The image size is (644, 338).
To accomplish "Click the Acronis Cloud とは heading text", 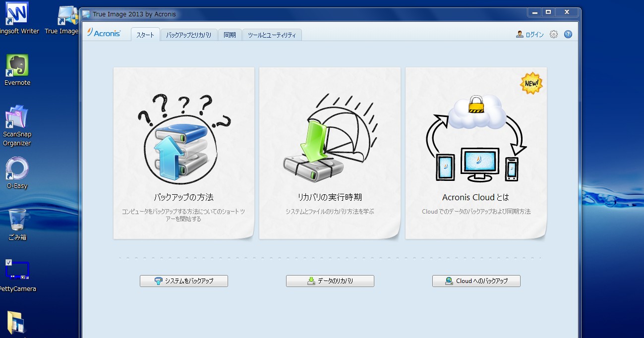I will pyautogui.click(x=476, y=197).
